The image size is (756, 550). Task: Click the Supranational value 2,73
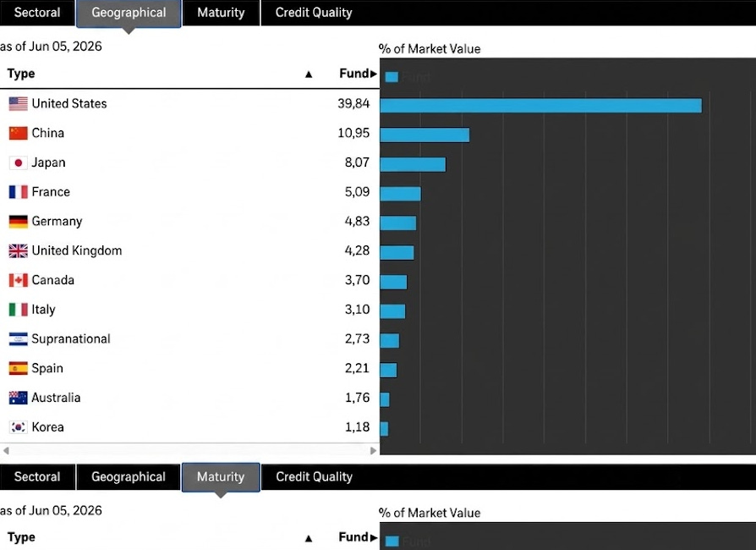point(357,339)
